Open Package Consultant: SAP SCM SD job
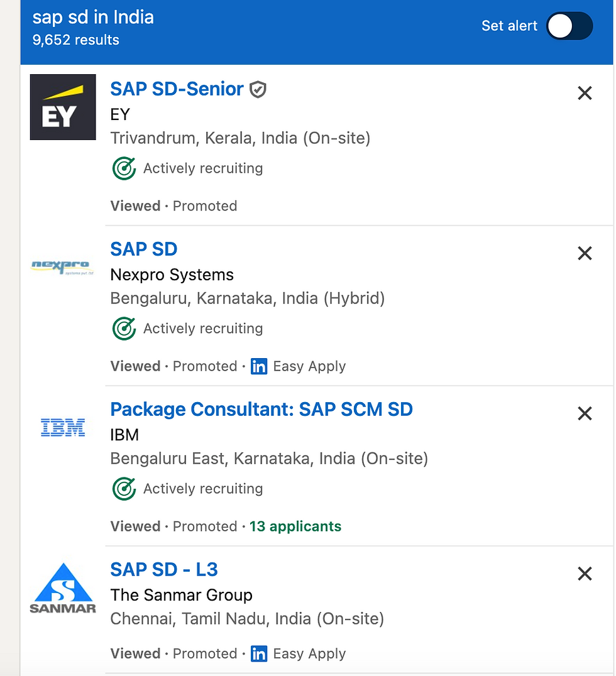 (x=261, y=409)
